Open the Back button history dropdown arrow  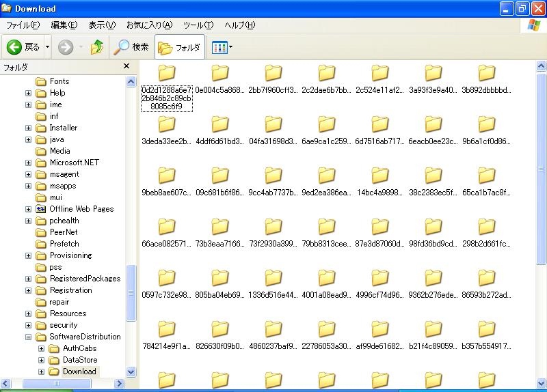tap(48, 47)
